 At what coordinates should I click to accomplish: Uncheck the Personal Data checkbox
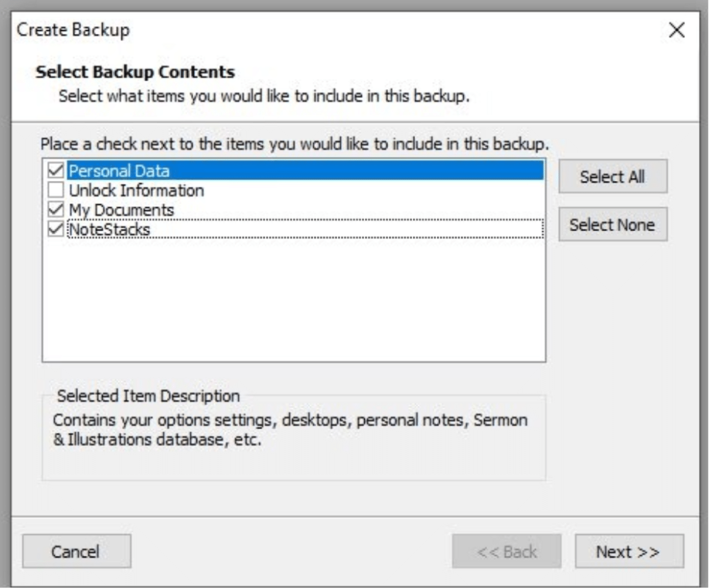pos(55,170)
